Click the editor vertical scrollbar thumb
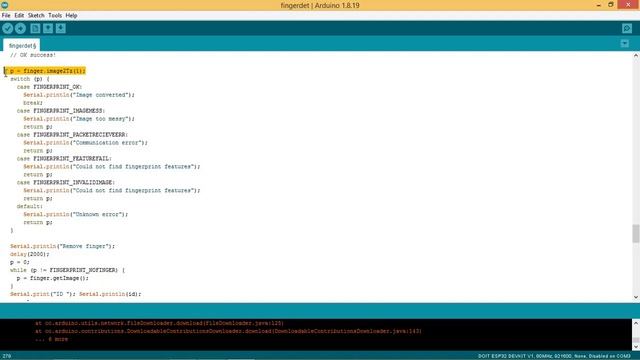Image resolution: width=640 pixels, height=360 pixels. click(x=636, y=233)
